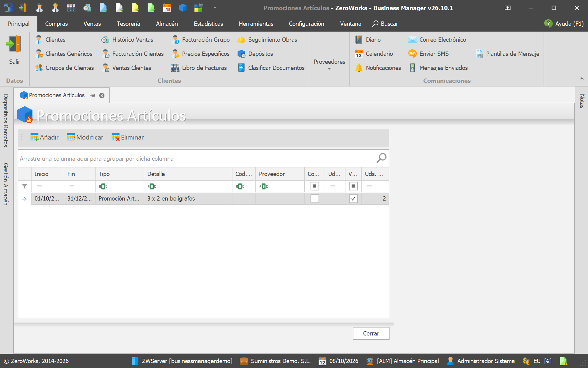Switch to the Almacén ribbon tab
Screen dimensions: 588x368
click(167, 24)
